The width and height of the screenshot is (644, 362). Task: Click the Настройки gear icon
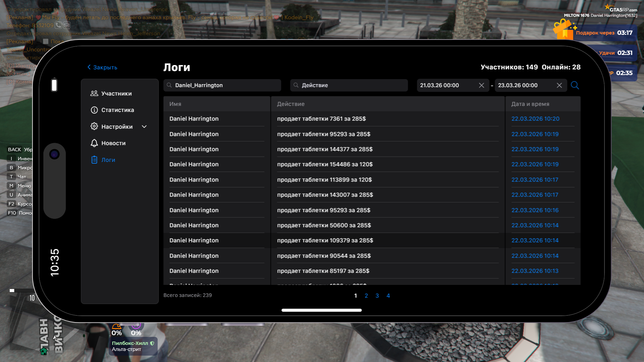[x=94, y=126]
